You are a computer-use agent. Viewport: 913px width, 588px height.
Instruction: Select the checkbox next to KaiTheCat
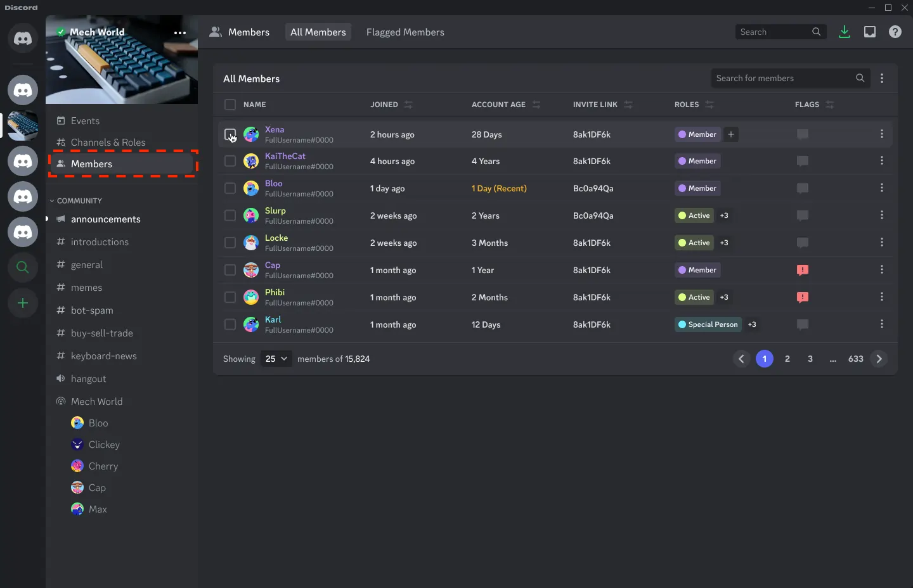230,162
